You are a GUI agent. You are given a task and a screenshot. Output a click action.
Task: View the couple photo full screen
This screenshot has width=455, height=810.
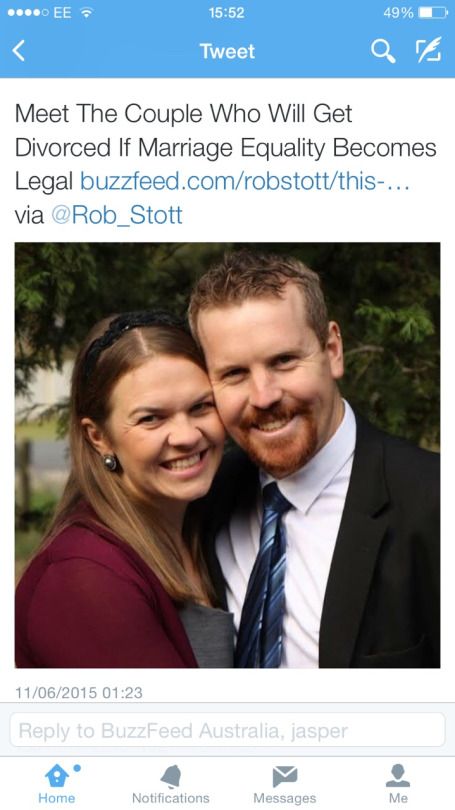[227, 455]
